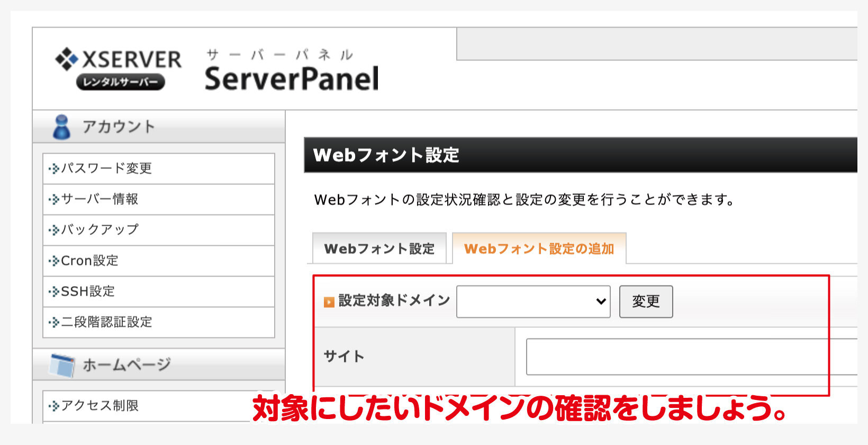
Task: Select the Webフォント設定の追加 tab
Action: 539,248
